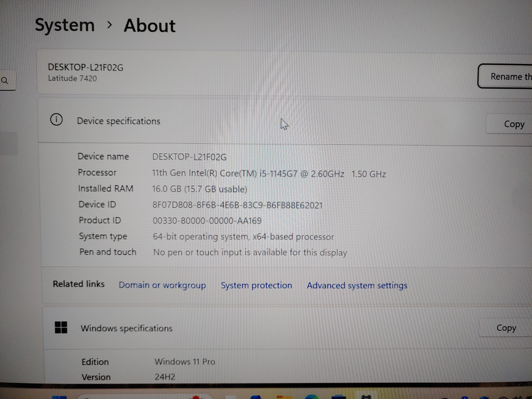Copy the Windows specifications

(506, 328)
